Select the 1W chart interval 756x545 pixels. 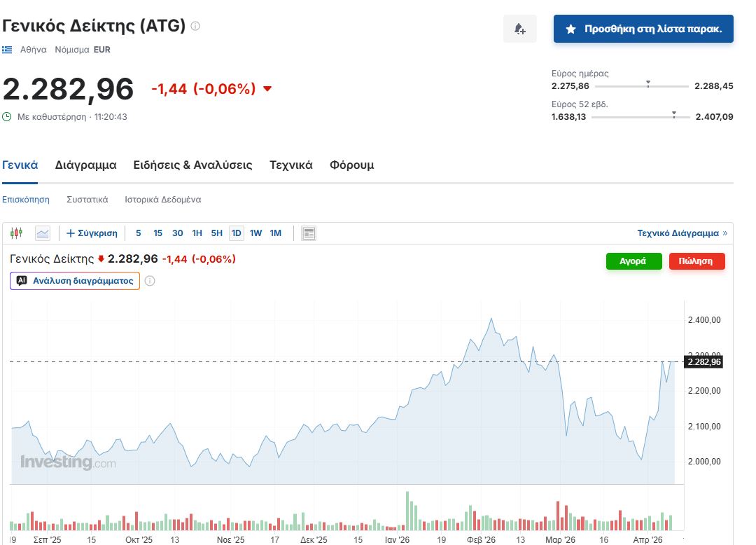tap(255, 233)
